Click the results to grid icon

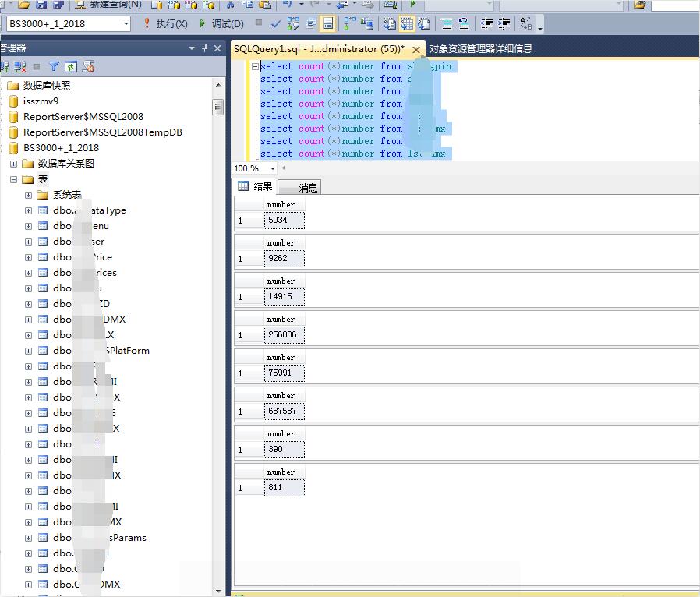(x=407, y=23)
